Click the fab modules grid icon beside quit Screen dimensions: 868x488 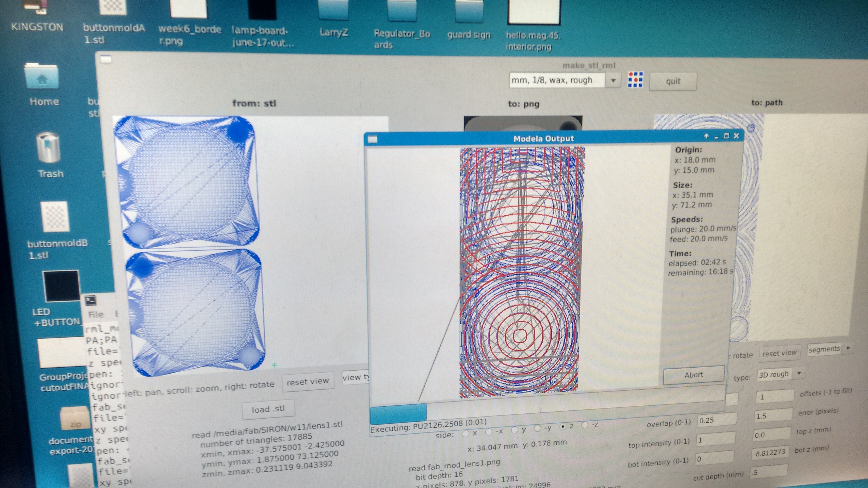click(x=636, y=80)
